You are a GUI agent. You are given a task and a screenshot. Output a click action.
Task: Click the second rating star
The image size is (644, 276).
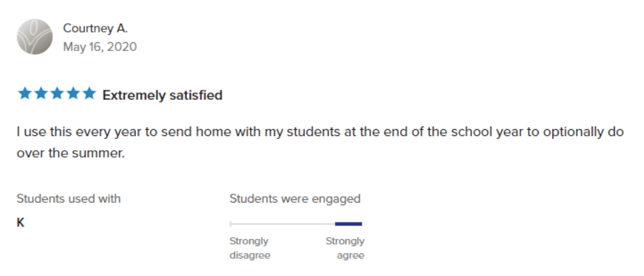pyautogui.click(x=41, y=94)
